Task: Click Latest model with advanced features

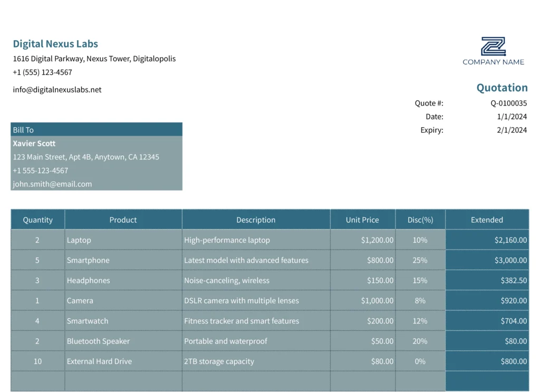Action: click(x=256, y=260)
